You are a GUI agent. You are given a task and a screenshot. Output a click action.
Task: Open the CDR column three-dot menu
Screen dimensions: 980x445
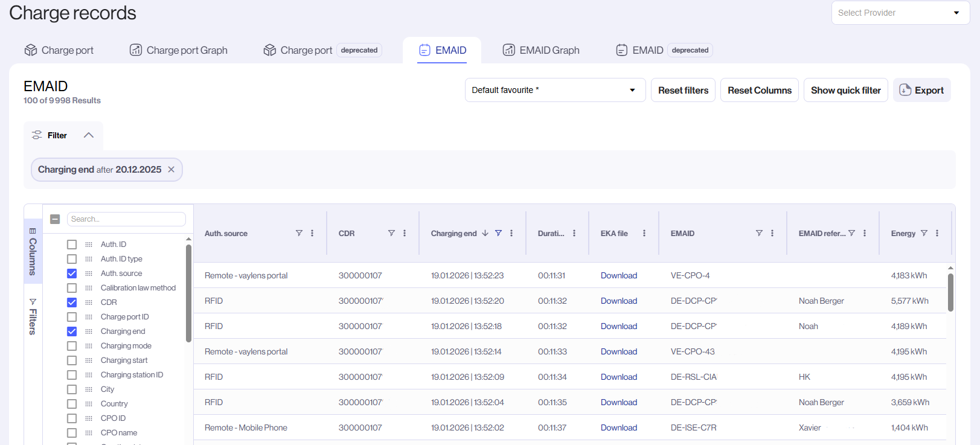click(405, 233)
